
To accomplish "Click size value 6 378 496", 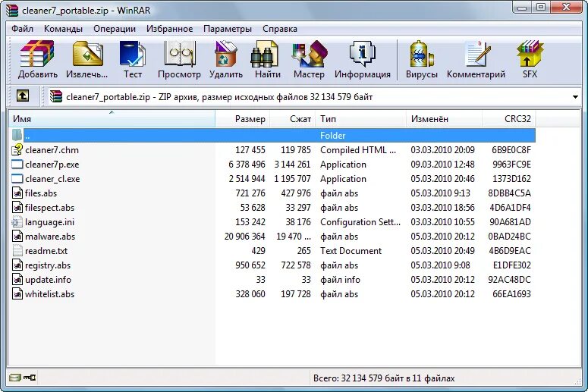I will [247, 164].
